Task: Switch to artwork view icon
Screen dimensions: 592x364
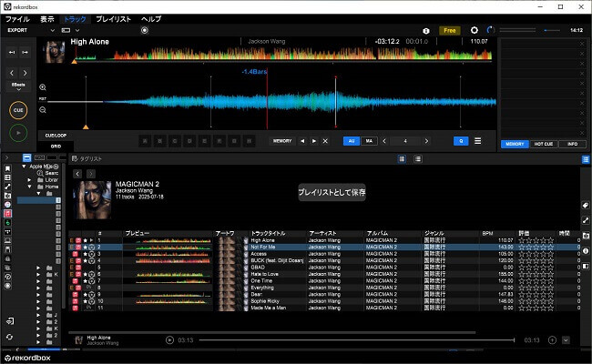Action: point(402,159)
